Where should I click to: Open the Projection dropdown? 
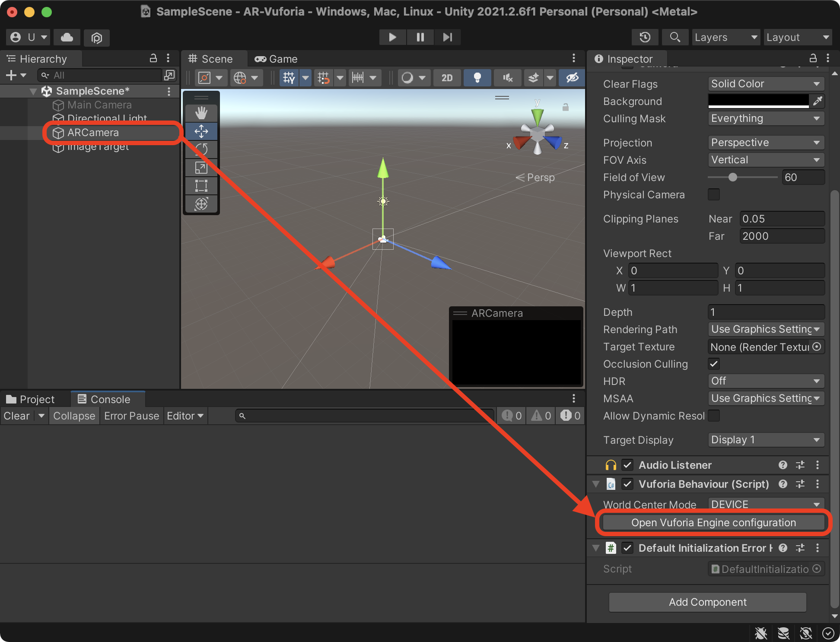click(766, 143)
